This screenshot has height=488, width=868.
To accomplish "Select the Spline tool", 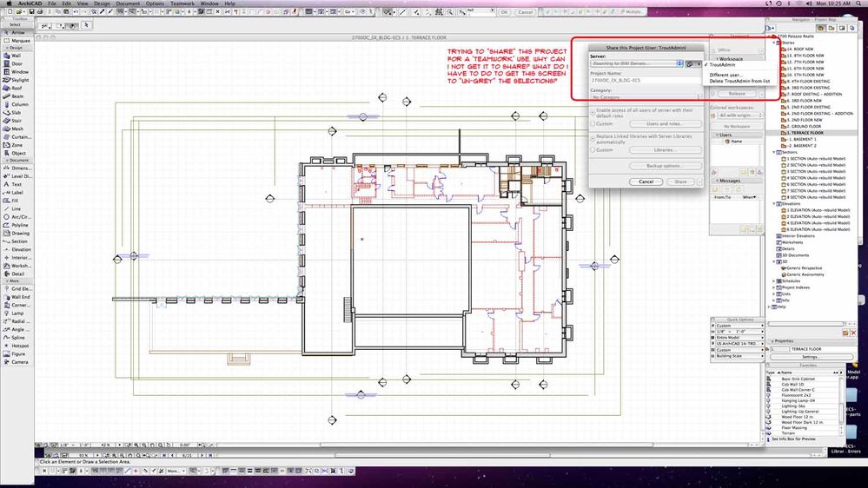I will tap(17, 338).
